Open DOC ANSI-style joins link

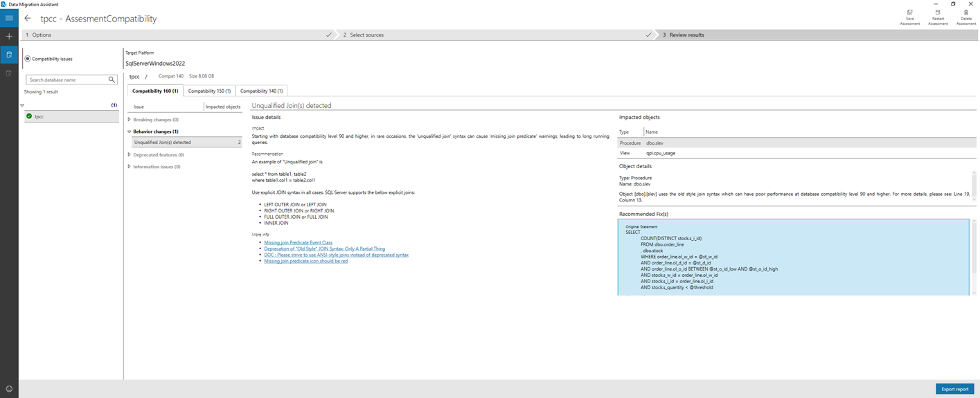pyautogui.click(x=336, y=255)
